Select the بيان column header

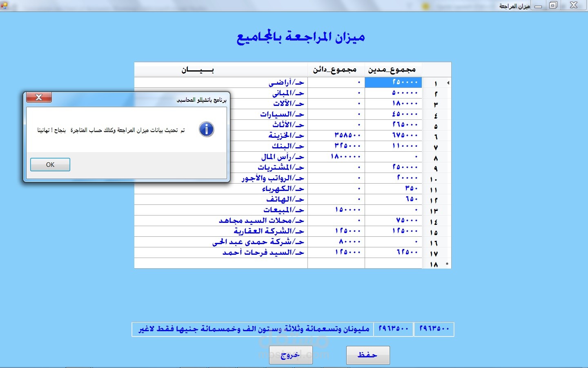pyautogui.click(x=221, y=70)
